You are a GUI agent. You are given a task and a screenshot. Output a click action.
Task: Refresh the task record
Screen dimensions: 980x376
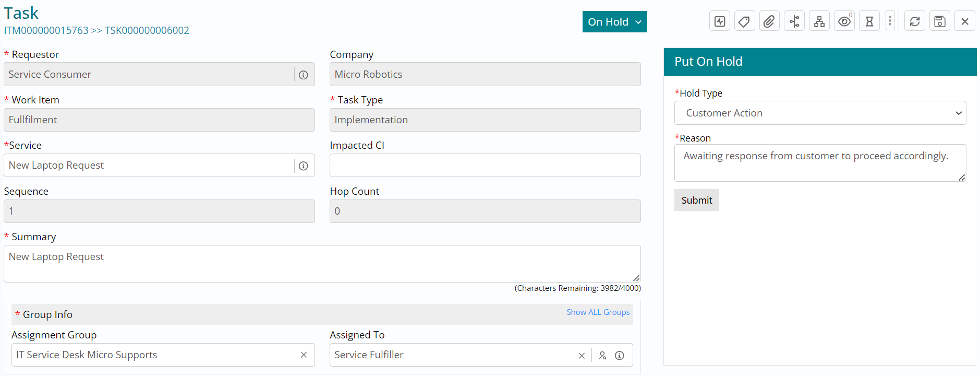coord(915,21)
